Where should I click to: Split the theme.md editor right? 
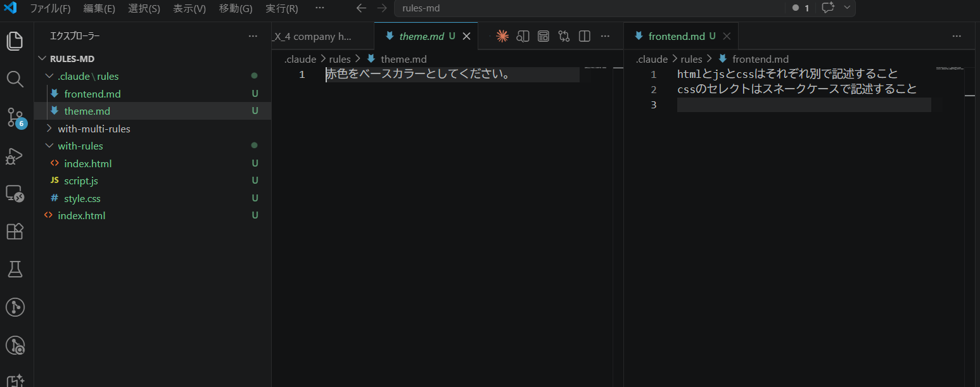pos(585,36)
